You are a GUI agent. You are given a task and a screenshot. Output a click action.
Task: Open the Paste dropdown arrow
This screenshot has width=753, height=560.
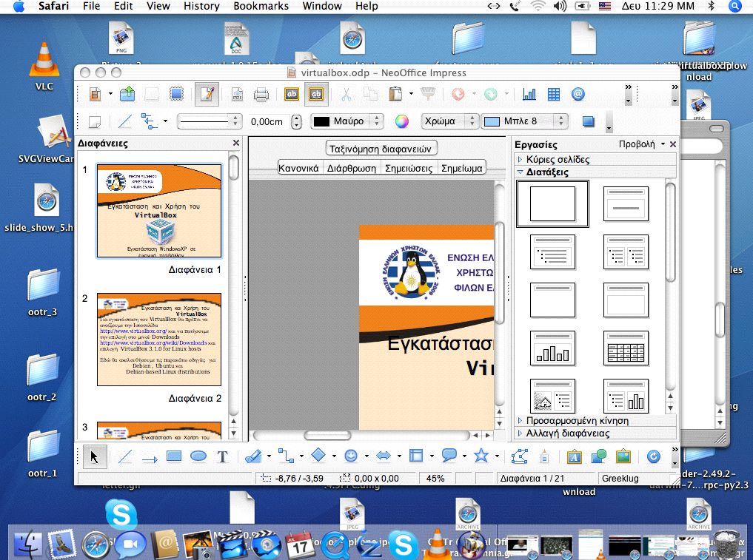click(411, 94)
